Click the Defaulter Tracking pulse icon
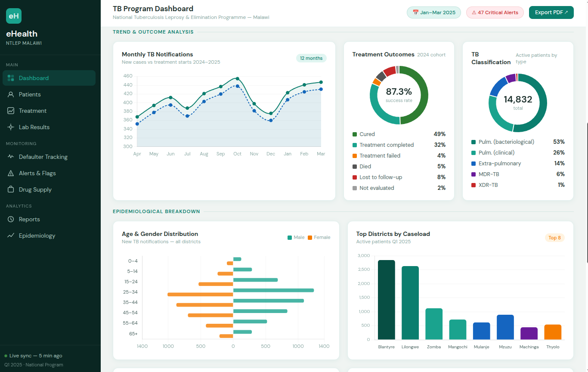Viewport: 588px width, 372px height. [x=11, y=157]
